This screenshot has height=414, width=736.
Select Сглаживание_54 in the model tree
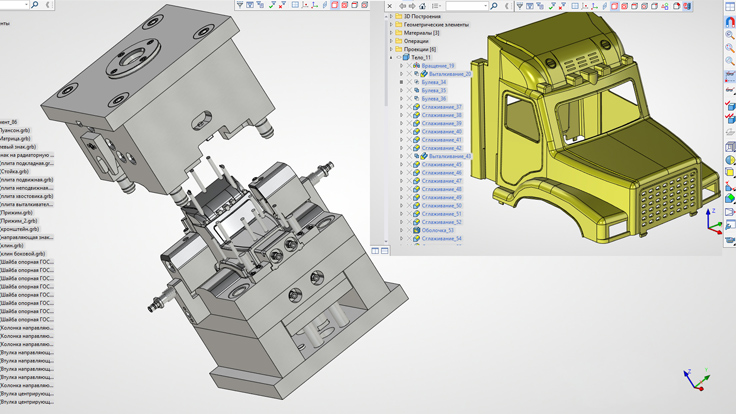tap(441, 238)
